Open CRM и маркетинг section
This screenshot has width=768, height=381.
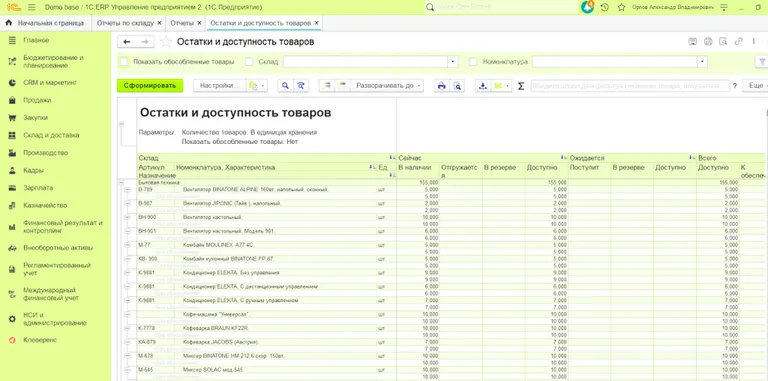pyautogui.click(x=50, y=83)
